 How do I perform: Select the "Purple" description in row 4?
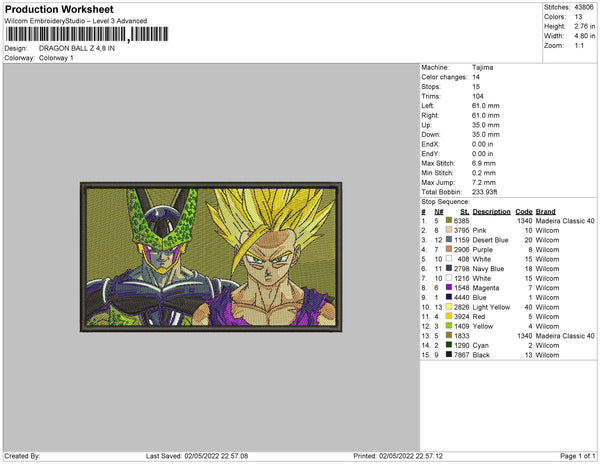(x=483, y=249)
